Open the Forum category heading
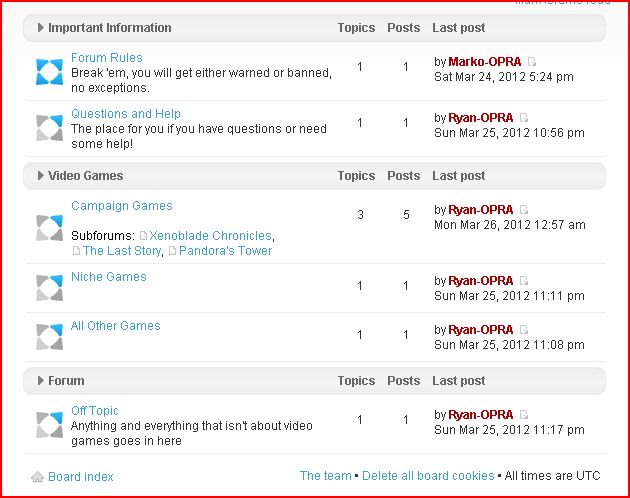The image size is (630, 498). coord(66,381)
